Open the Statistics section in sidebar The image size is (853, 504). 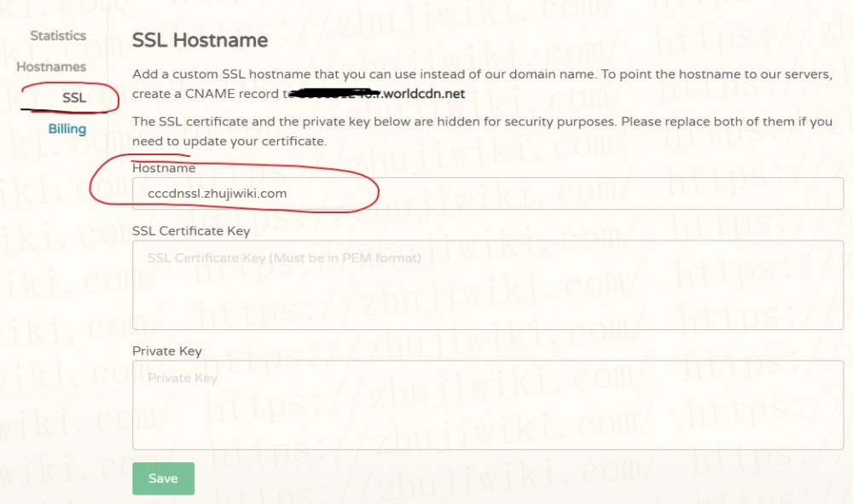tap(58, 36)
